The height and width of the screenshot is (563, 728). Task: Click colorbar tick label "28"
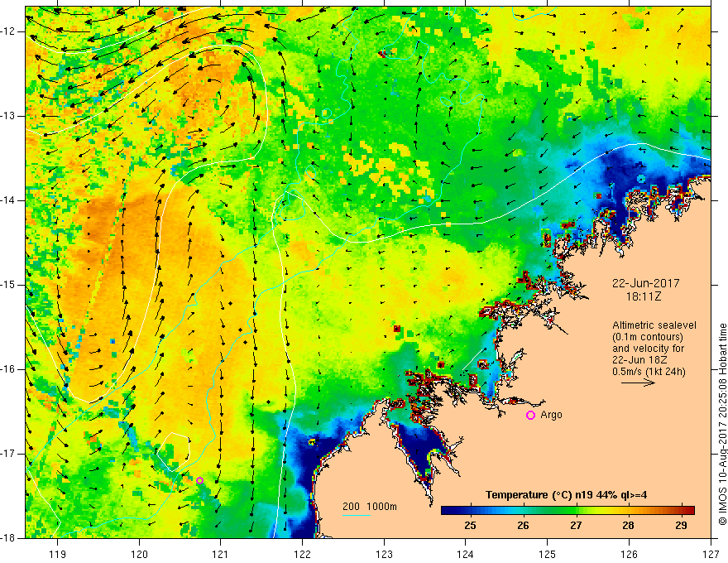[x=628, y=526]
